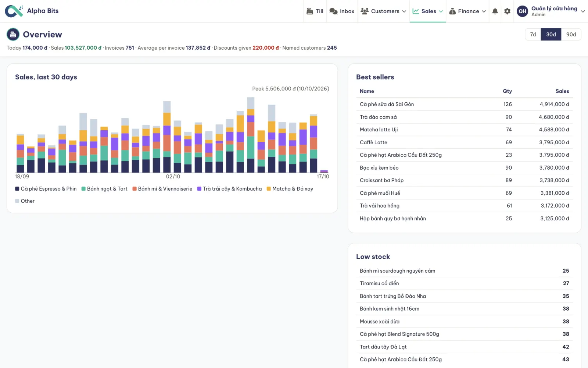Select Mousse xoài dừa low stock row
Screen dimensions: 588x368
465,322
